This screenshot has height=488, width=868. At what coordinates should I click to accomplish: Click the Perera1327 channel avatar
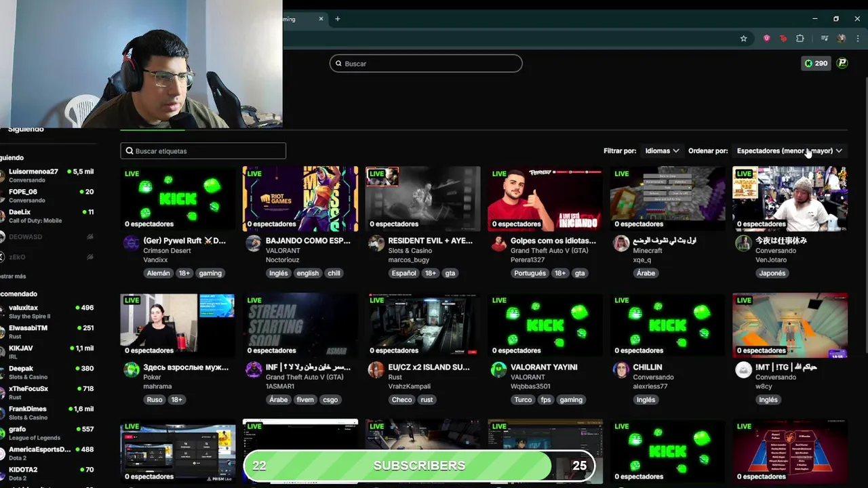(x=498, y=243)
